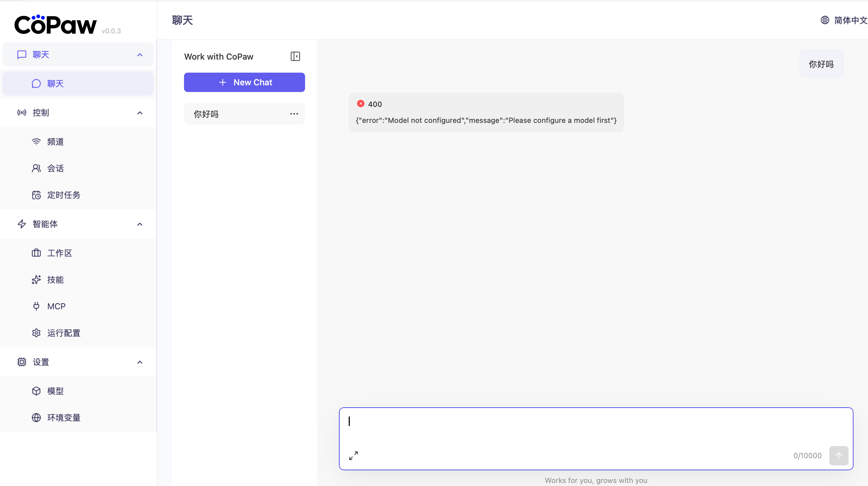Open the 环境变量 page

tap(78, 418)
